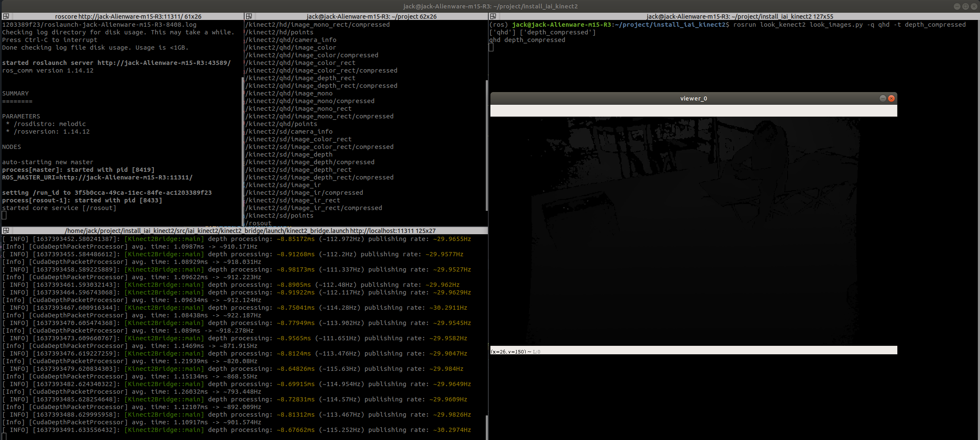Select the kinect2_bridge.launch pane title bar
Viewport: 980px width, 440px height.
[250, 230]
